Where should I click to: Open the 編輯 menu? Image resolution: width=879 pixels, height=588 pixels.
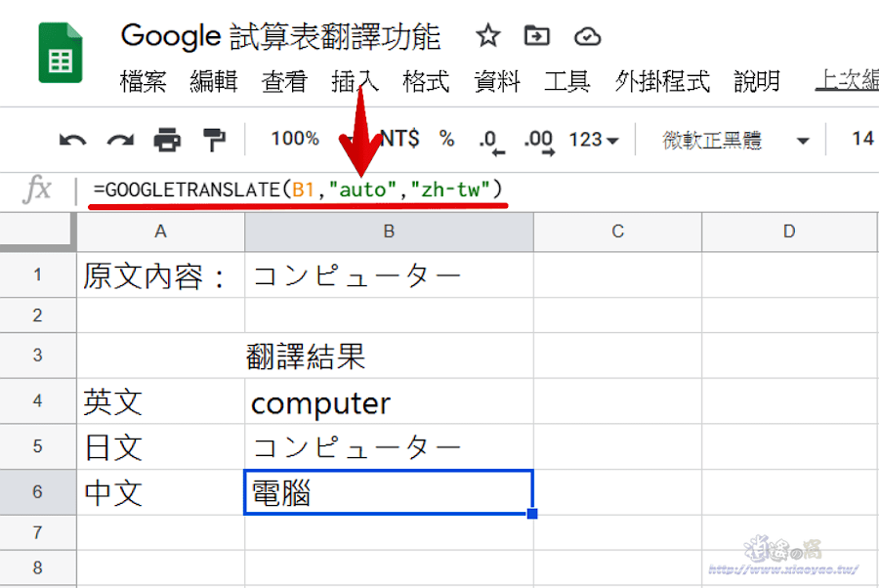(214, 81)
